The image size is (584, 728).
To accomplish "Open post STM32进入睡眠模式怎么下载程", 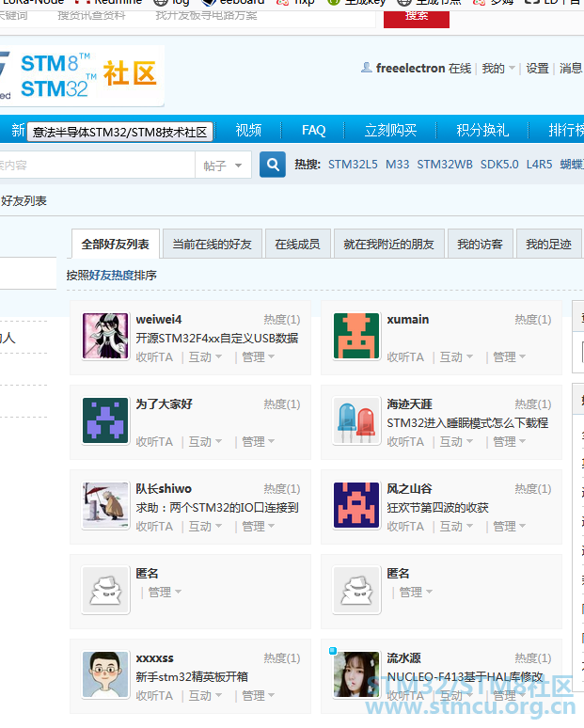I will coord(468,423).
